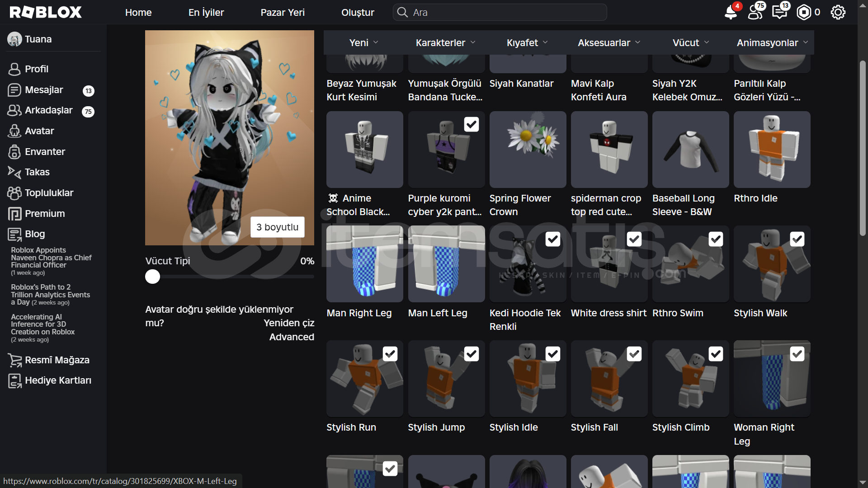Select the Man Left Leg item

[446, 264]
